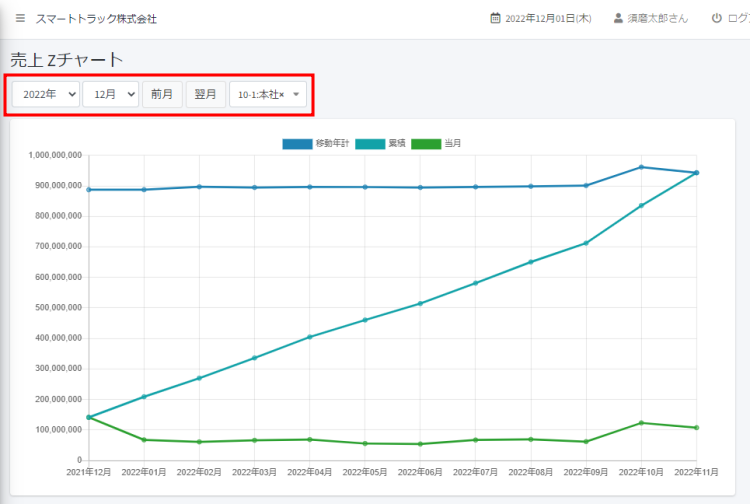Click the user profile silhouette icon
This screenshot has width=750, height=504.
pyautogui.click(x=618, y=19)
